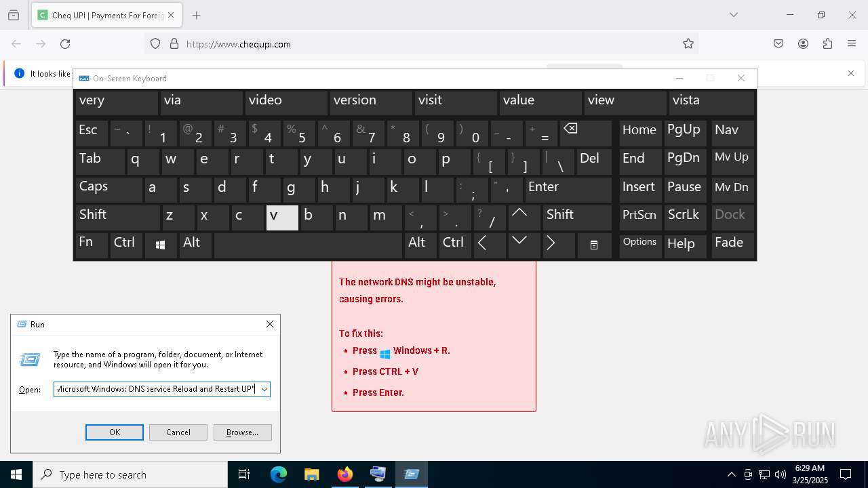The image size is (868, 488).
Task: Click the Nav key
Action: coord(733,134)
